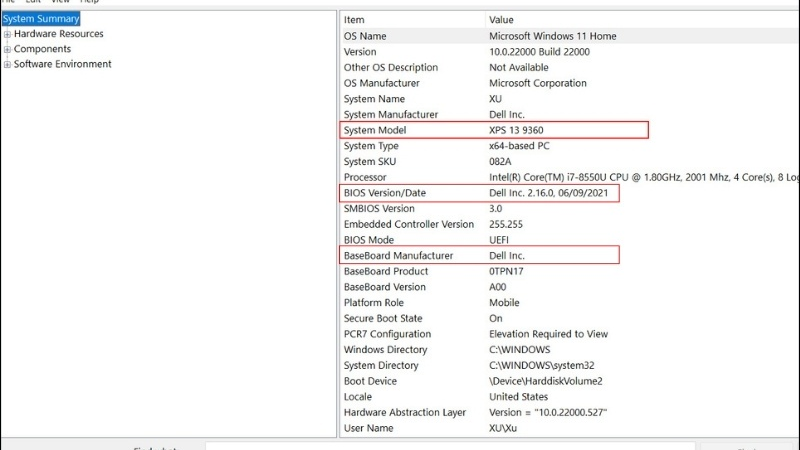The image size is (800, 450).
Task: Select the Hardware Resources tree item
Action: [x=59, y=34]
